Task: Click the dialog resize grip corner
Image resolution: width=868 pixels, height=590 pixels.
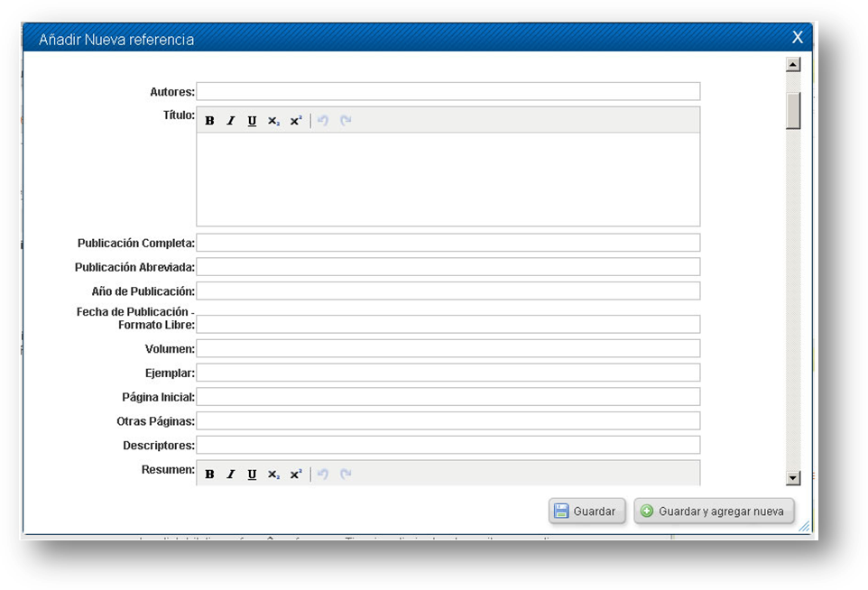Action: pos(804,526)
